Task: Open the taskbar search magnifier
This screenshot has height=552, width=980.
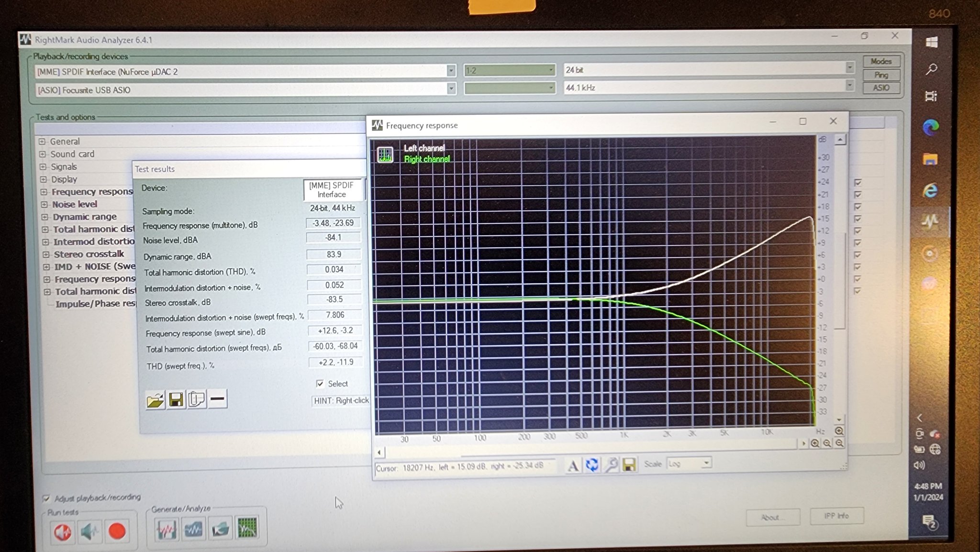Action: (x=931, y=69)
